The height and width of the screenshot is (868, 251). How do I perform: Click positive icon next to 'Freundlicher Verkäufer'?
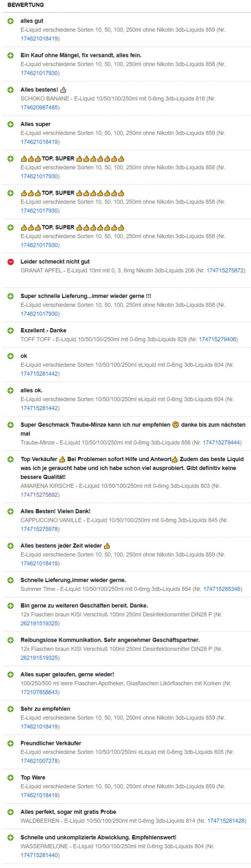tap(11, 743)
